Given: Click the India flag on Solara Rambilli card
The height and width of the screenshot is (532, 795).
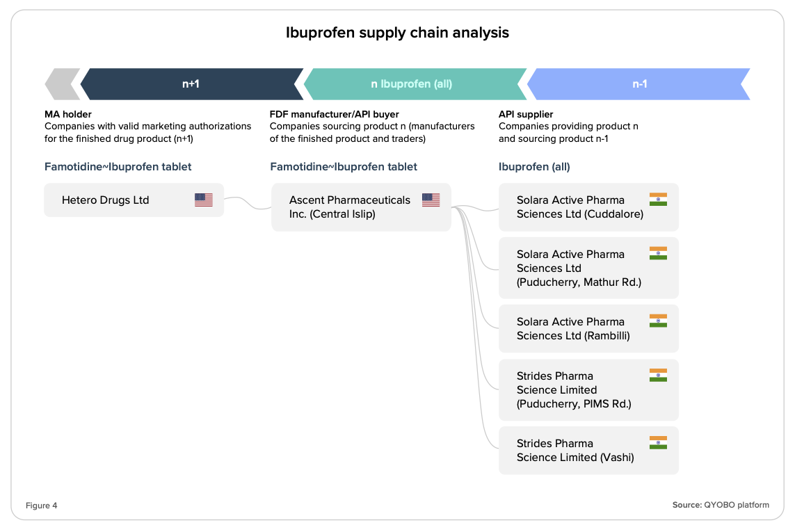Looking at the screenshot, I should point(658,321).
